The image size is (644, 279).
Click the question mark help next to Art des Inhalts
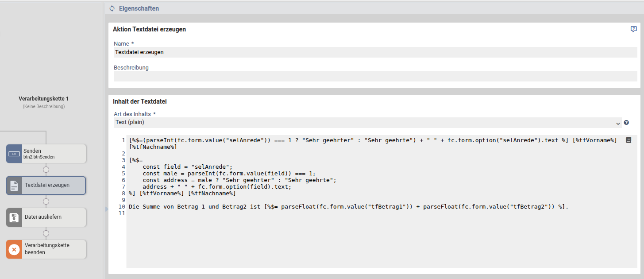point(626,123)
